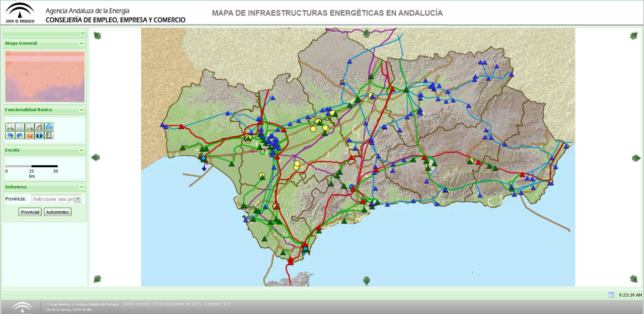644x314 pixels.
Task: Click the Provincia: label
Action: pyautogui.click(x=16, y=199)
